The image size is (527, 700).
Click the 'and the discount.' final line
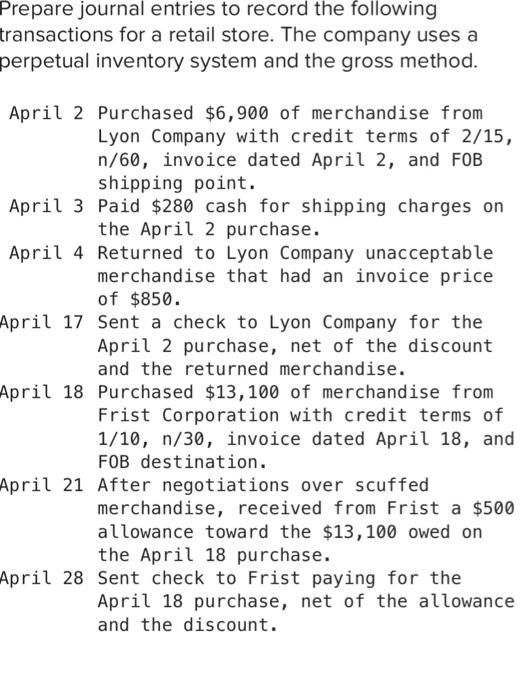tap(188, 625)
